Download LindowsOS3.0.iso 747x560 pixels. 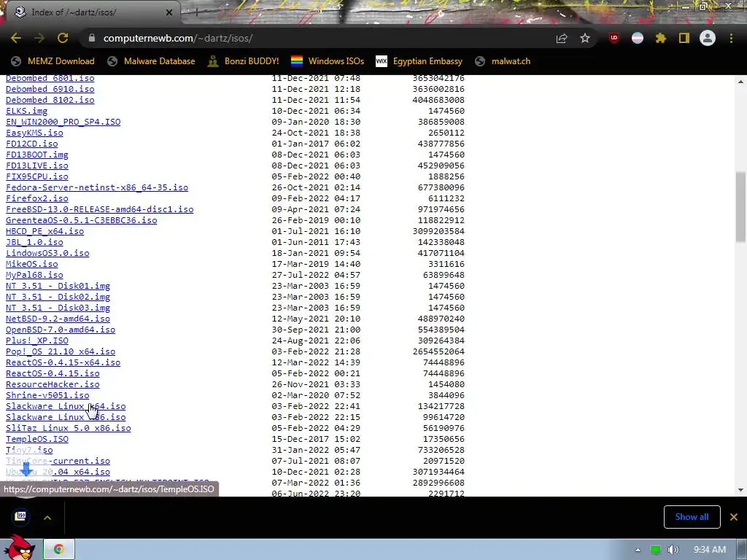[47, 253]
